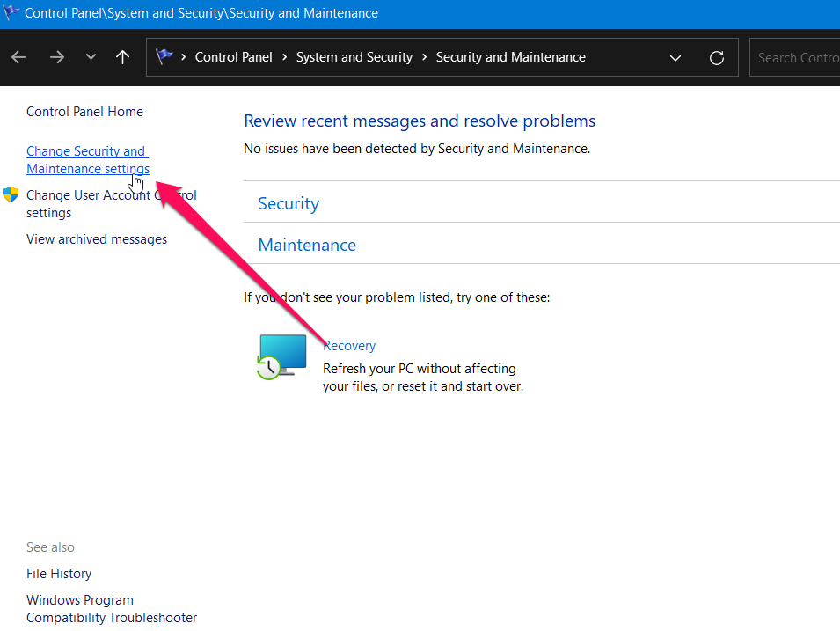Open File History under See also

pos(59,574)
